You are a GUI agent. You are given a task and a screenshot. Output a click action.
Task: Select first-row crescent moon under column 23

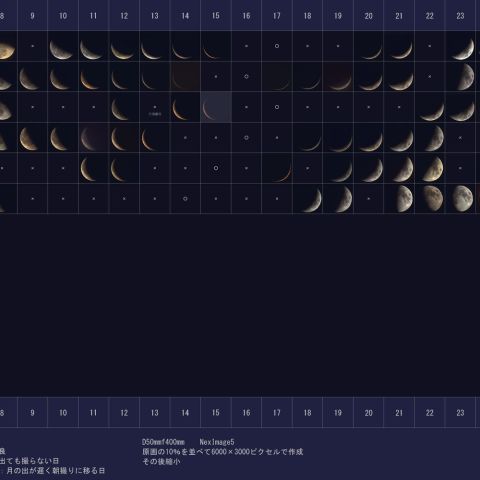tap(464, 49)
